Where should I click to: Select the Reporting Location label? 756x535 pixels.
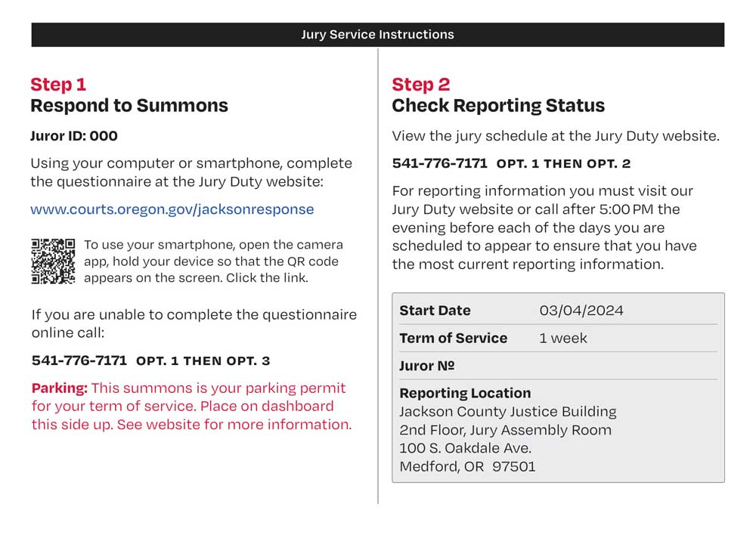point(465,393)
